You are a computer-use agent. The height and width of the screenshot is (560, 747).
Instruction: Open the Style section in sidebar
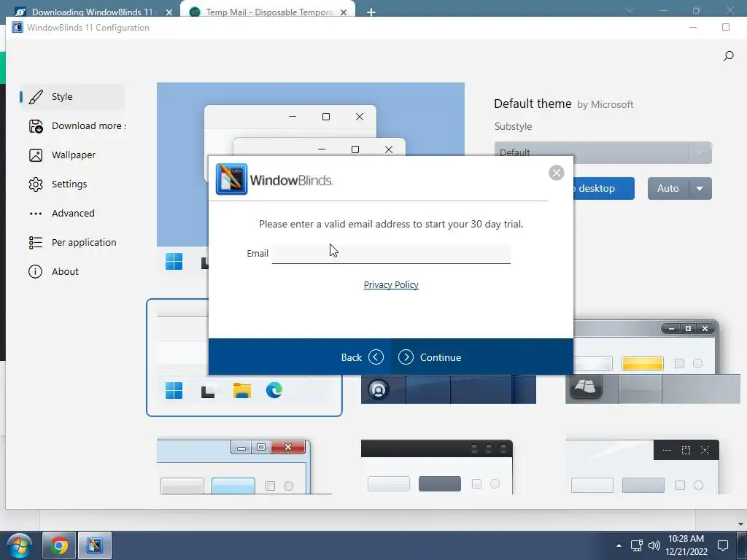[x=72, y=97]
